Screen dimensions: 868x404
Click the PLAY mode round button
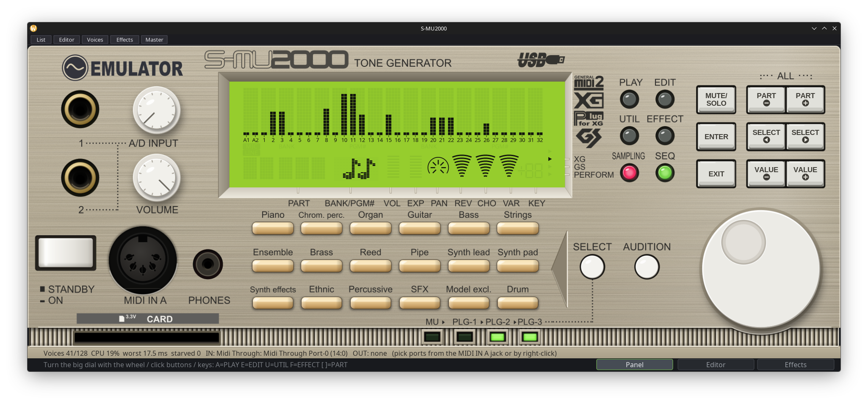(629, 99)
